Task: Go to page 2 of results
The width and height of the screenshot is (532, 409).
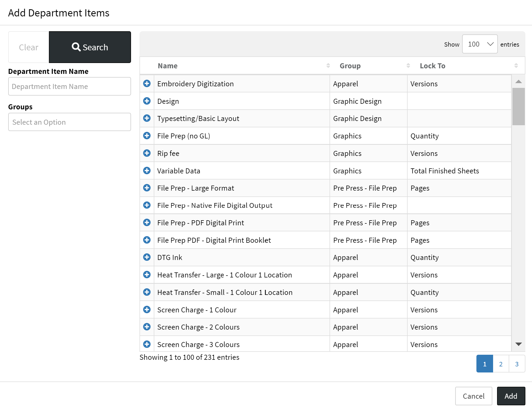Action: coord(501,364)
